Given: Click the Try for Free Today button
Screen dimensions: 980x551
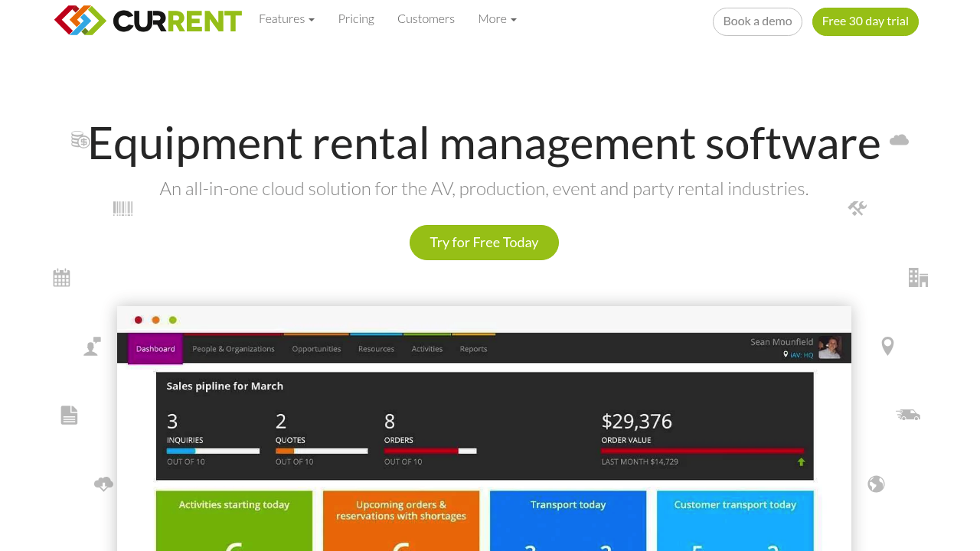Looking at the screenshot, I should tap(484, 242).
